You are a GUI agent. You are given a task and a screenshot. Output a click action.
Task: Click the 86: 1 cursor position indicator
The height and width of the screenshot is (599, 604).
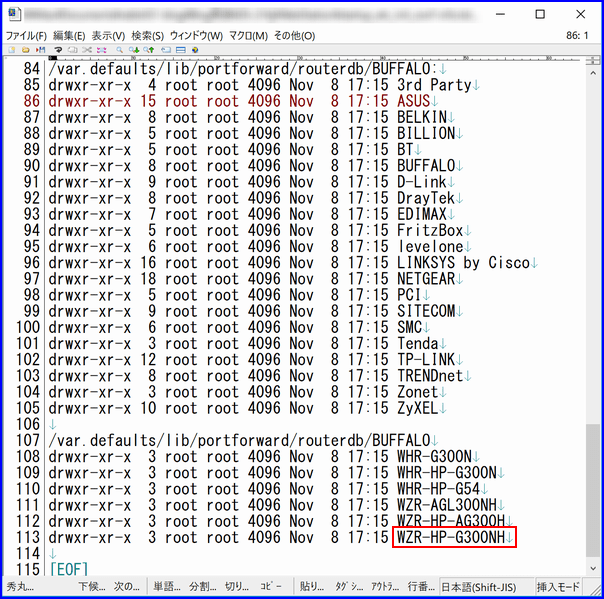click(x=577, y=36)
